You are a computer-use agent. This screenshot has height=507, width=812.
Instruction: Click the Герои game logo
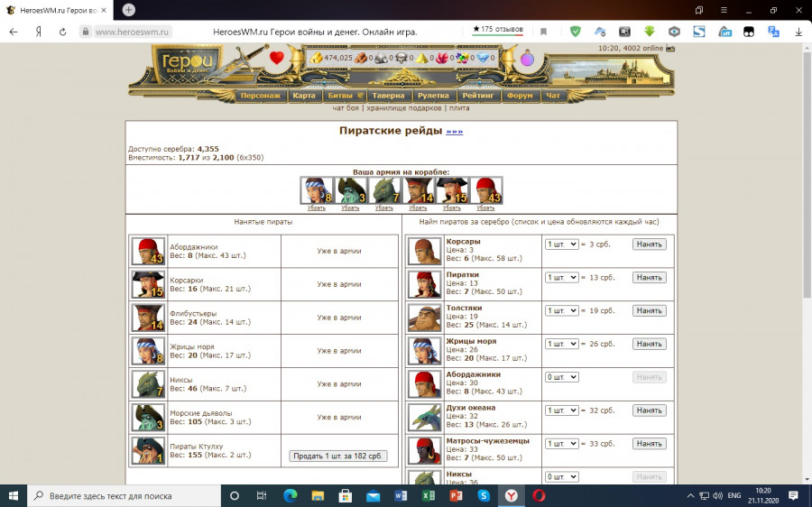click(188, 63)
